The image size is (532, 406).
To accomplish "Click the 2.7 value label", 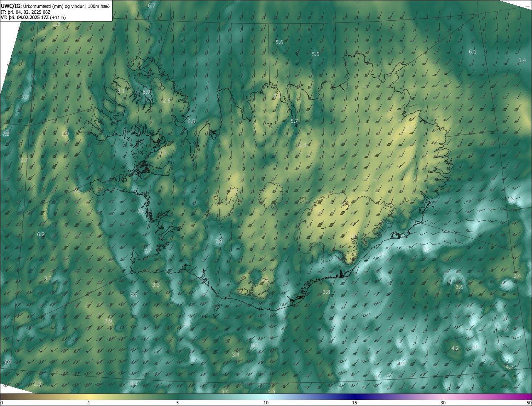I will pyautogui.click(x=24, y=160).
